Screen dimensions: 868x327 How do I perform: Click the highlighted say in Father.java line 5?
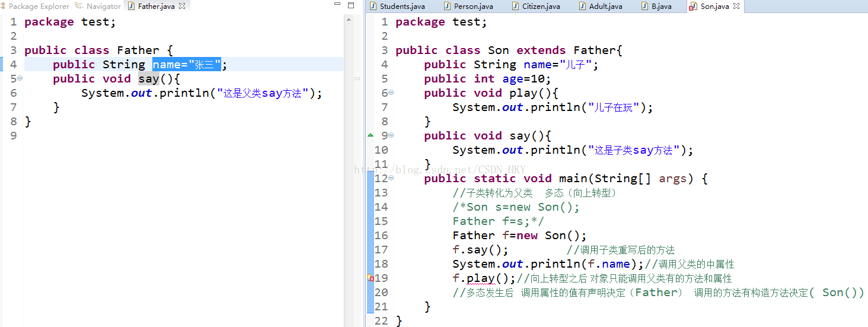(149, 78)
